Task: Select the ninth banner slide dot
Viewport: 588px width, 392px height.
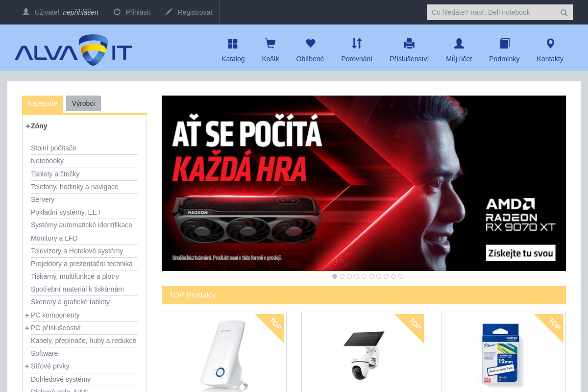Action: (x=393, y=276)
